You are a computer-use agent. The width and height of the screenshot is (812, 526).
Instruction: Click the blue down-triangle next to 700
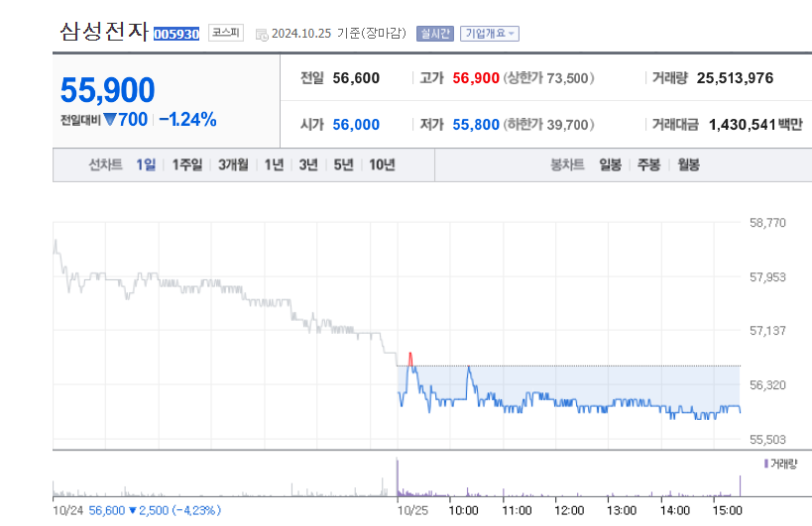tap(110, 120)
